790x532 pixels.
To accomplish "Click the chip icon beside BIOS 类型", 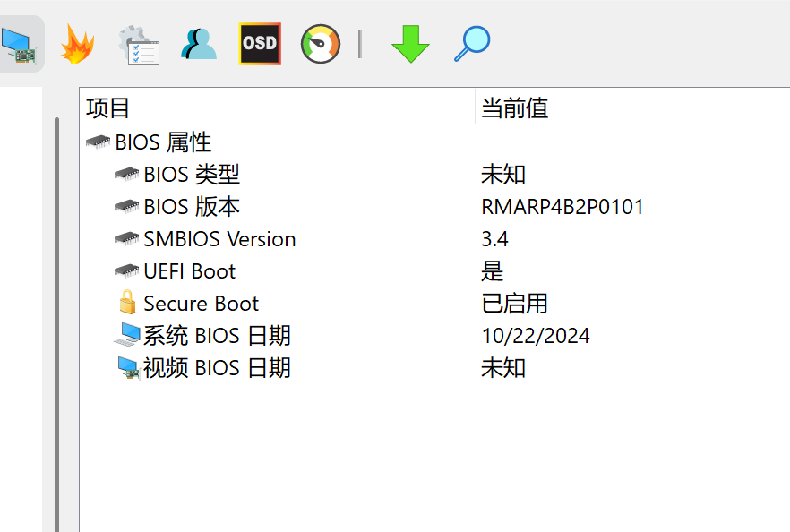I will [x=126, y=175].
